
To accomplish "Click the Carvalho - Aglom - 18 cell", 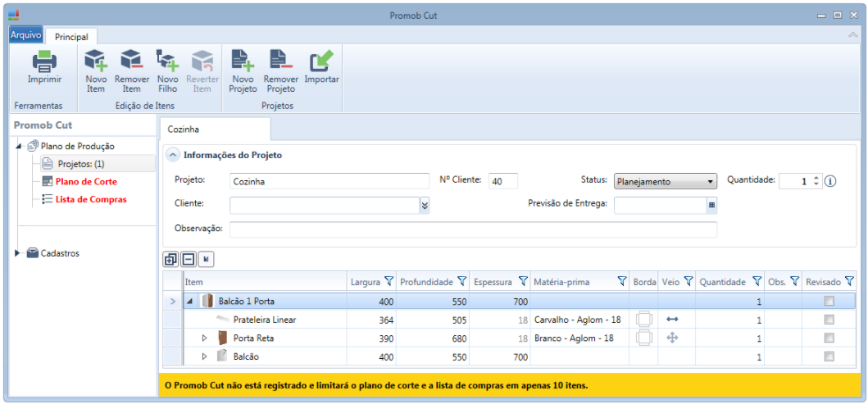I will (x=579, y=320).
